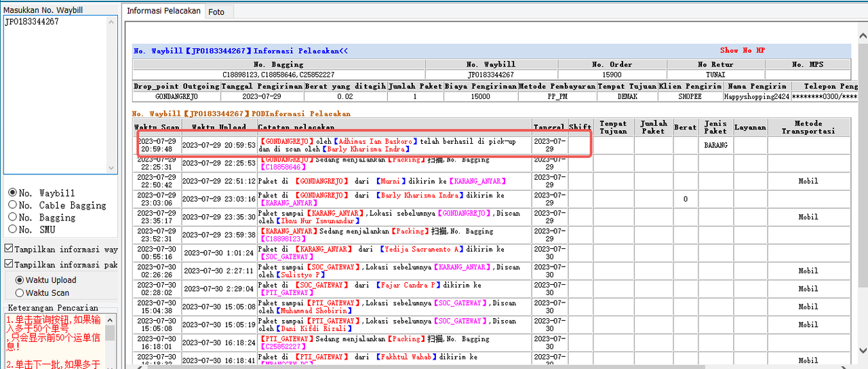Screen dimensions: 868x369
Task: Click the Keterangan Pencarian scrollbar thumb
Action: tap(110, 333)
